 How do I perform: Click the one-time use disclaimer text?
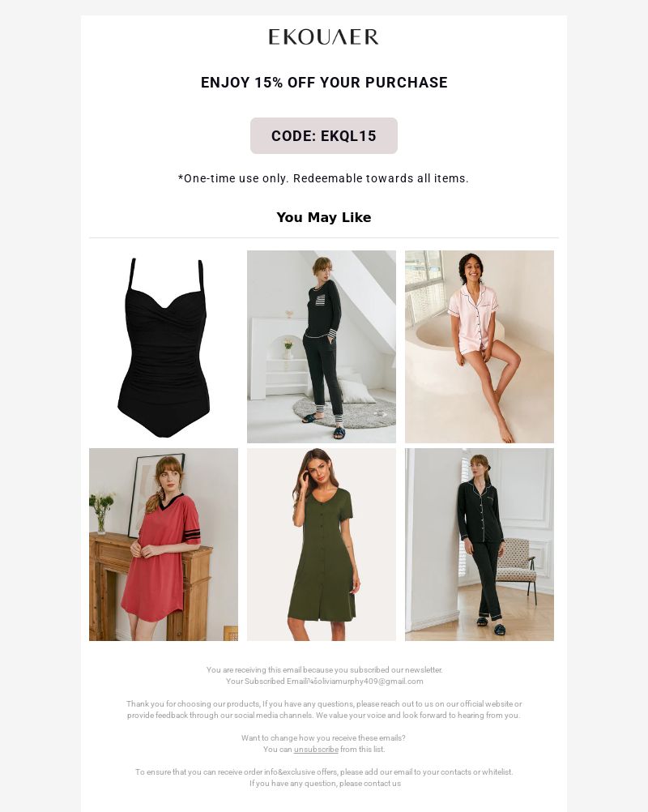(x=323, y=178)
